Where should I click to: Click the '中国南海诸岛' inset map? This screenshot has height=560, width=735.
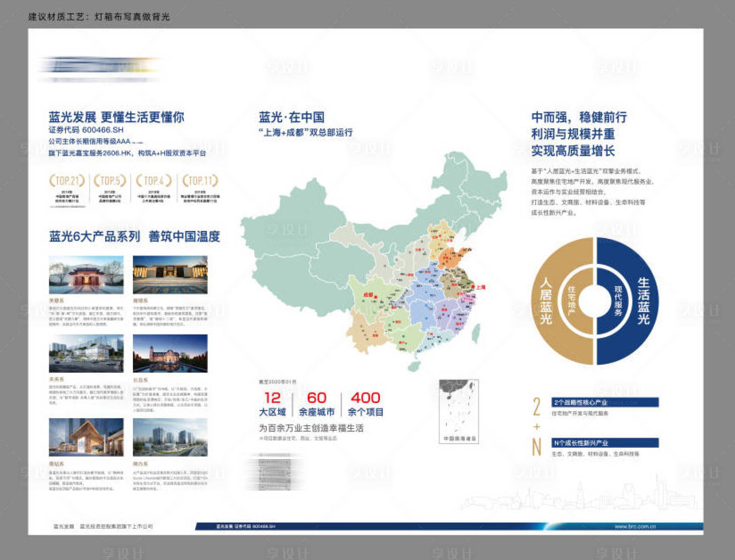click(x=459, y=411)
